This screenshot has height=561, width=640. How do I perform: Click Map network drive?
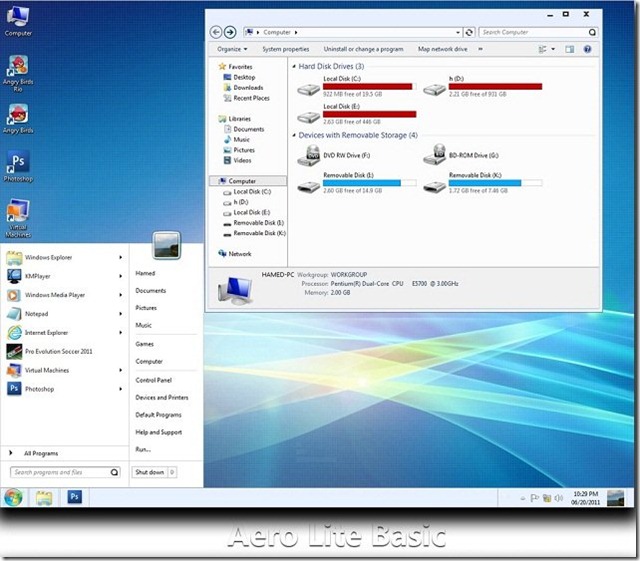(442, 49)
